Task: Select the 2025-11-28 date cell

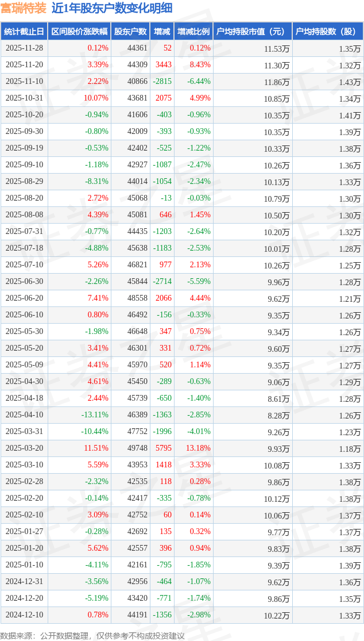Action: (24, 48)
